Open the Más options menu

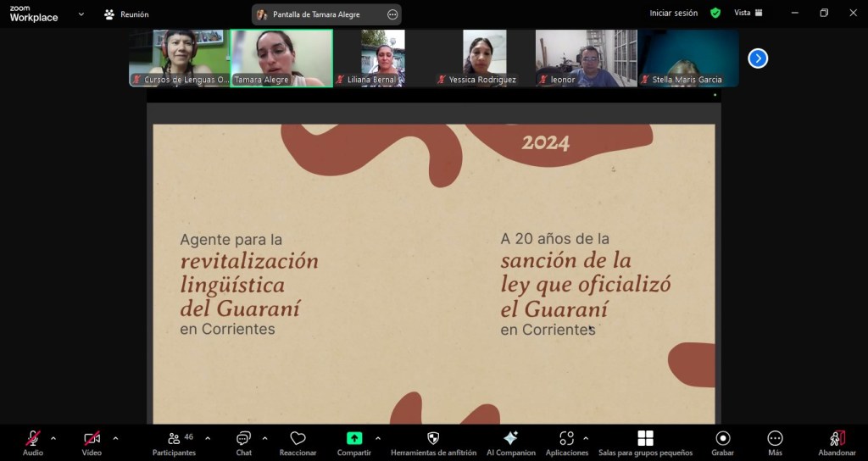775,439
